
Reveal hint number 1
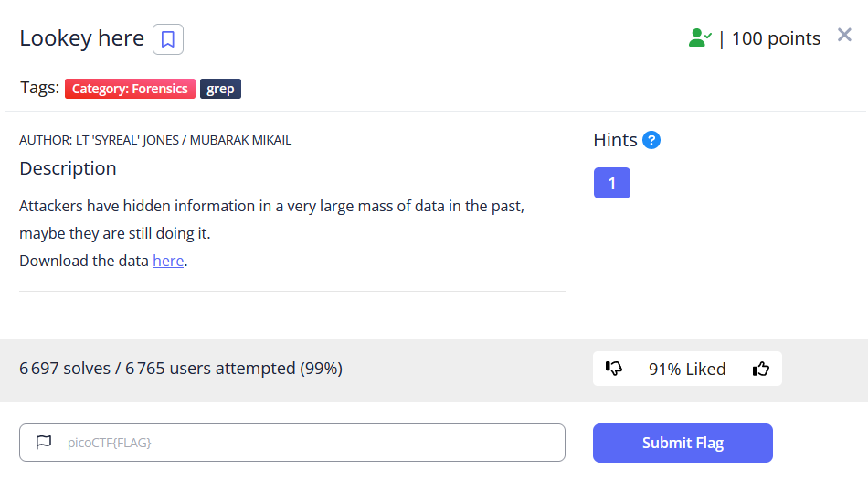(611, 183)
